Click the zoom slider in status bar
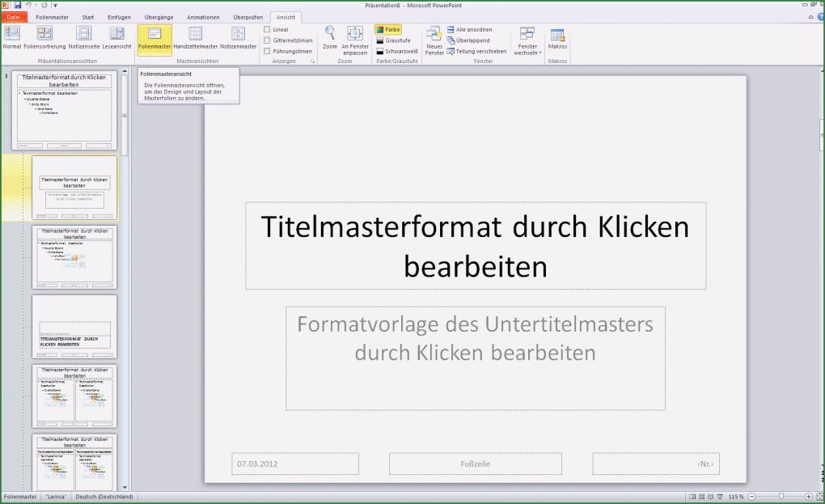The image size is (825, 504). pos(781,496)
